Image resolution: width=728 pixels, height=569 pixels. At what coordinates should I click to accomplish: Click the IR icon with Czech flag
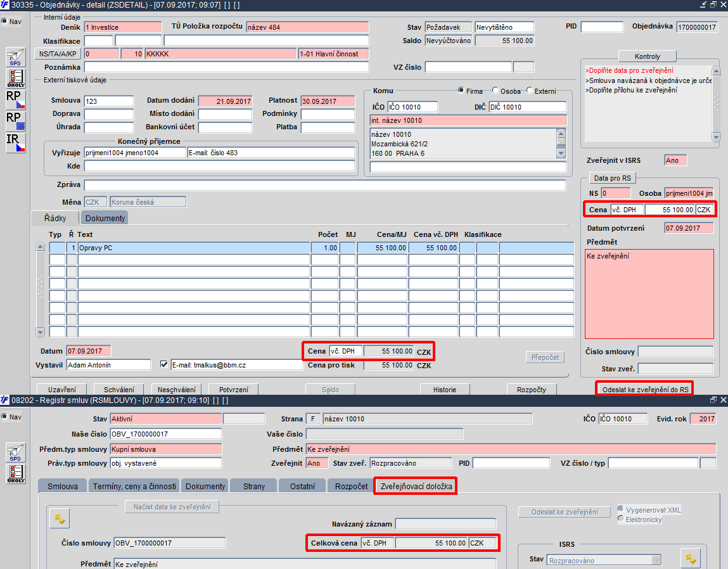15,143
